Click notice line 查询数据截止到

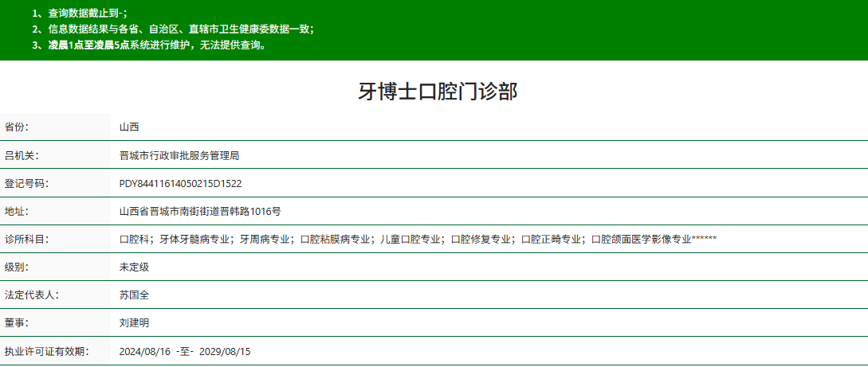coord(80,14)
